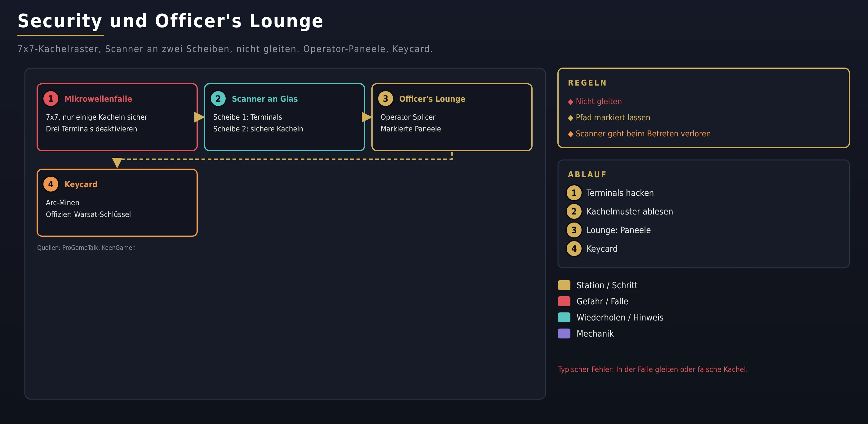Click the orange number 4 badge on Keycard
The width and height of the screenshot is (868, 424).
(x=51, y=184)
